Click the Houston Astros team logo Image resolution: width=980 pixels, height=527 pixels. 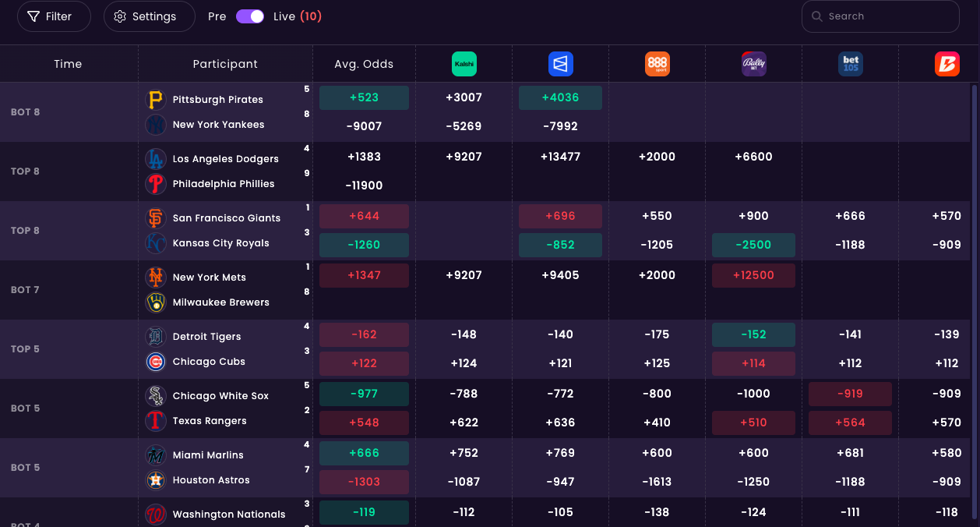click(156, 480)
